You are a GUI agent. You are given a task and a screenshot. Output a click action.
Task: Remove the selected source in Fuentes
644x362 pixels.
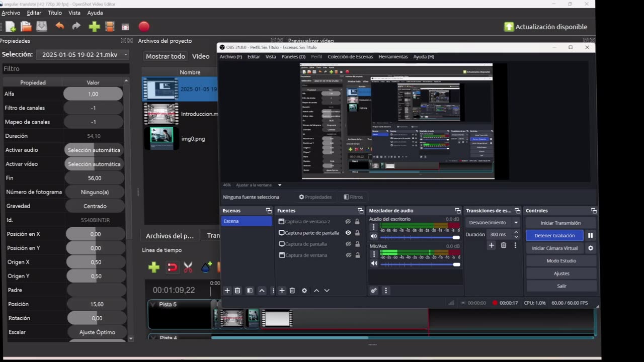tap(292, 291)
